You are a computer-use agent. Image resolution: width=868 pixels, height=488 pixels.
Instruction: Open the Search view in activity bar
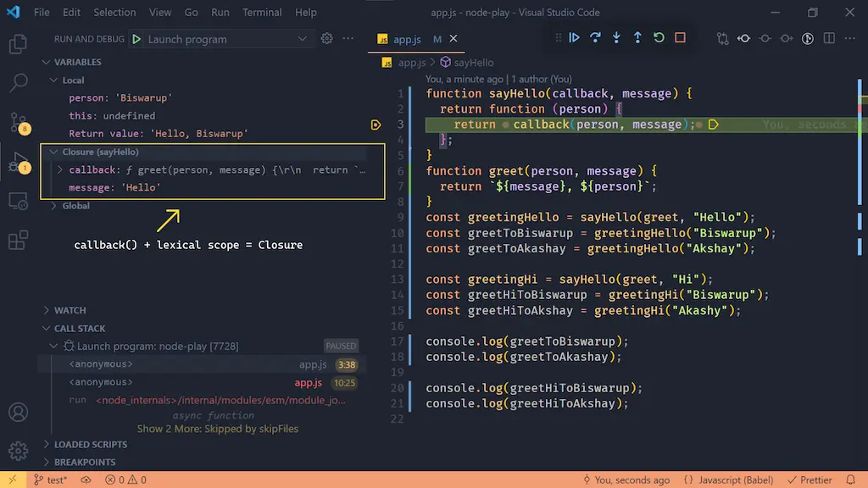pos(19,83)
